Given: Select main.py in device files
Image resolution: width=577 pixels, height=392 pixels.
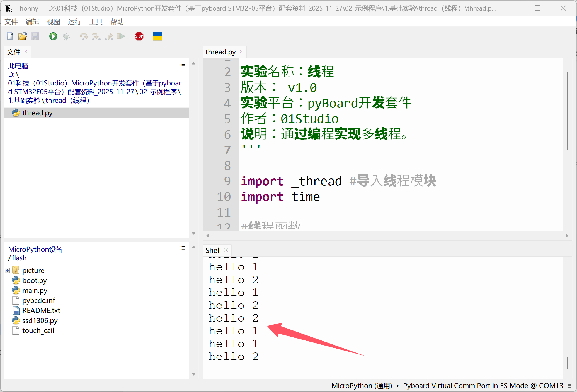Looking at the screenshot, I should 35,290.
